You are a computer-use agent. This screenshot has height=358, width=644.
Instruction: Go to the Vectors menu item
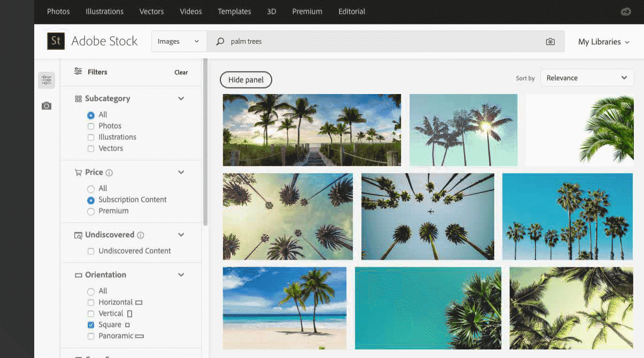[x=151, y=12]
